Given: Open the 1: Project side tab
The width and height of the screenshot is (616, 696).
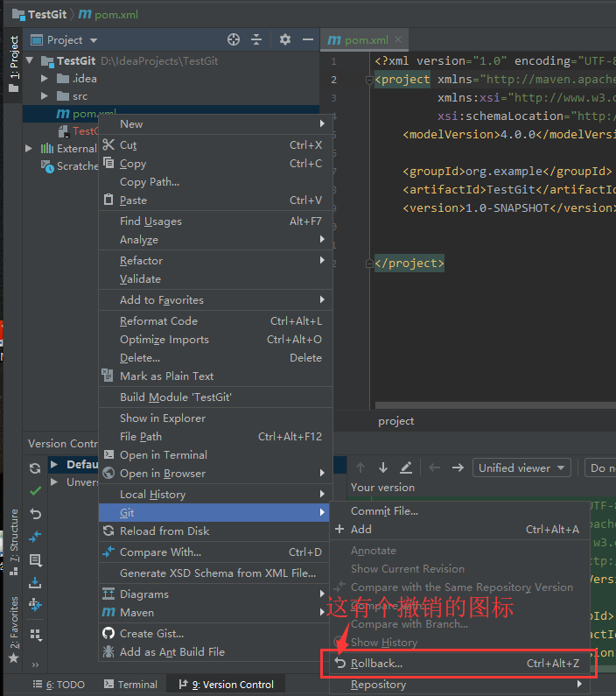Looking at the screenshot, I should pos(14,64).
